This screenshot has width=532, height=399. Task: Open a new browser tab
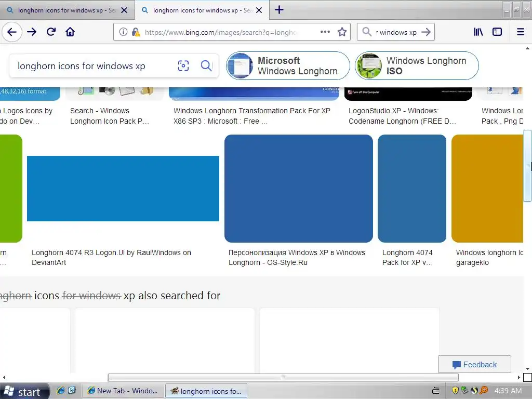tap(279, 10)
